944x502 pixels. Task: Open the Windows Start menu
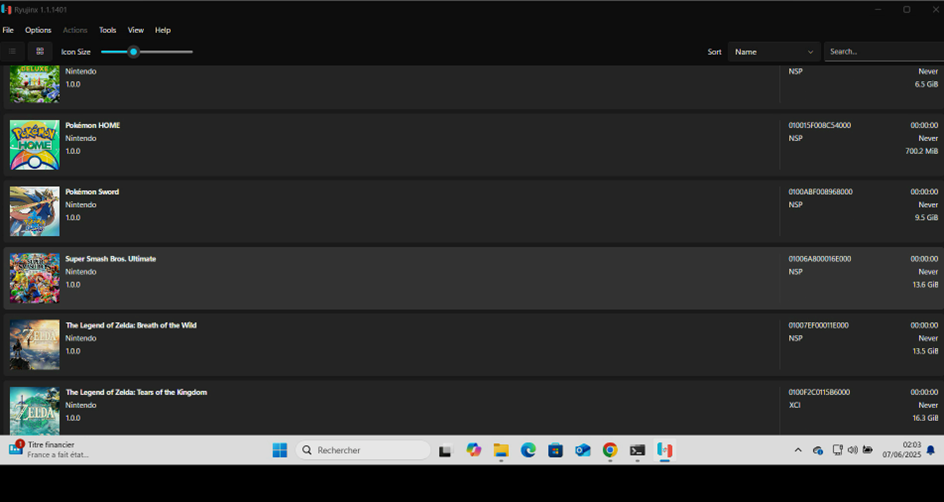pyautogui.click(x=279, y=450)
